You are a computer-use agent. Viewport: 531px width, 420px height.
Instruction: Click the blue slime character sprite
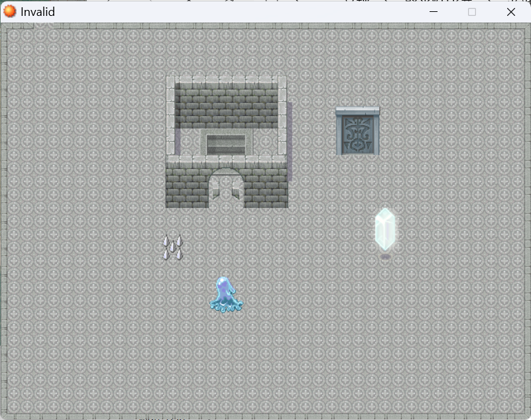click(x=226, y=294)
